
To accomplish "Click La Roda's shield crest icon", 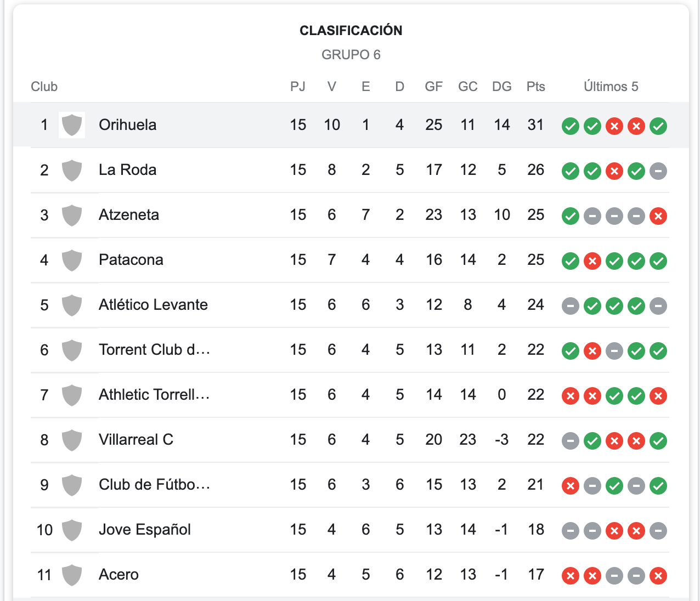I will (72, 170).
